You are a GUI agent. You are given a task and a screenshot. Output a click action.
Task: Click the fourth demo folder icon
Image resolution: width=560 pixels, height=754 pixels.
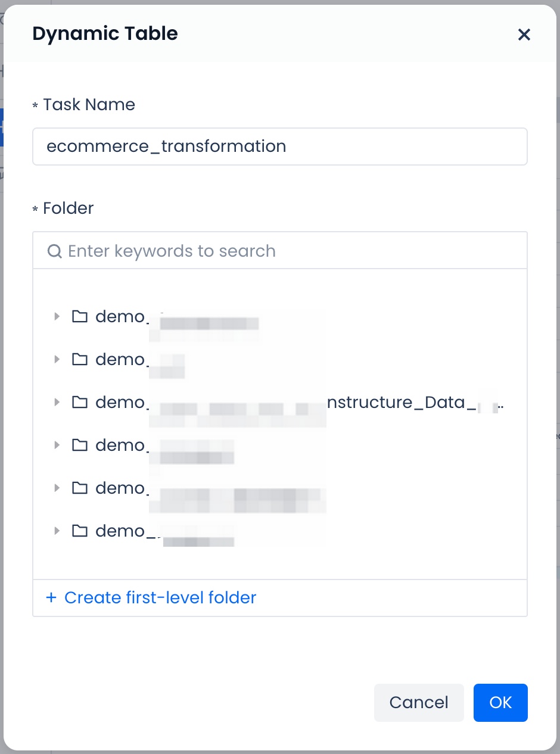[79, 445]
